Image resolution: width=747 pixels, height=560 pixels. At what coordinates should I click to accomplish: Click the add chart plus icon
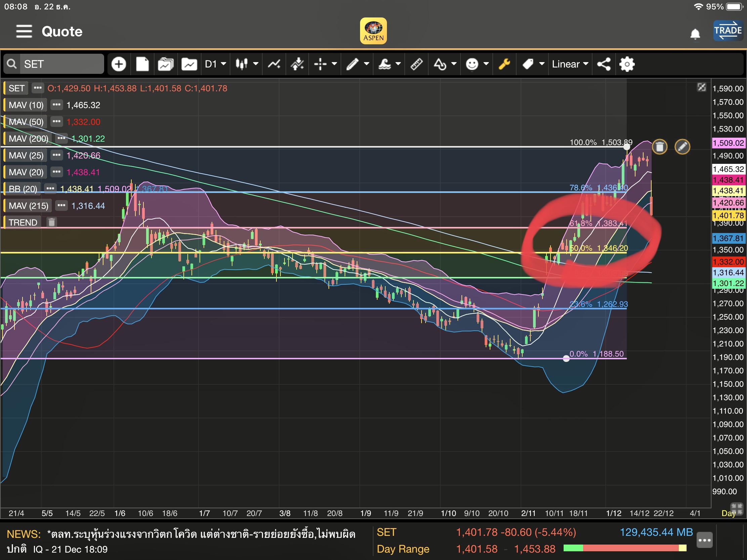point(119,64)
